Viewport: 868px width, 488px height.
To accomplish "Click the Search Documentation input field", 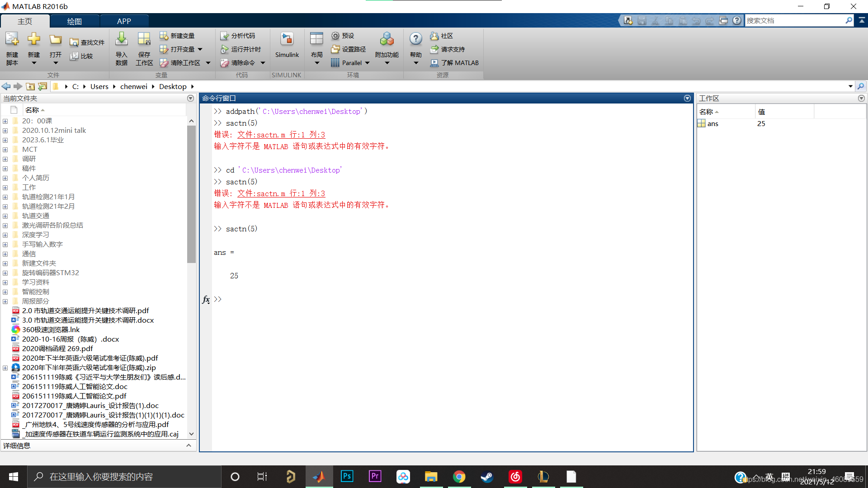I will pyautogui.click(x=795, y=21).
